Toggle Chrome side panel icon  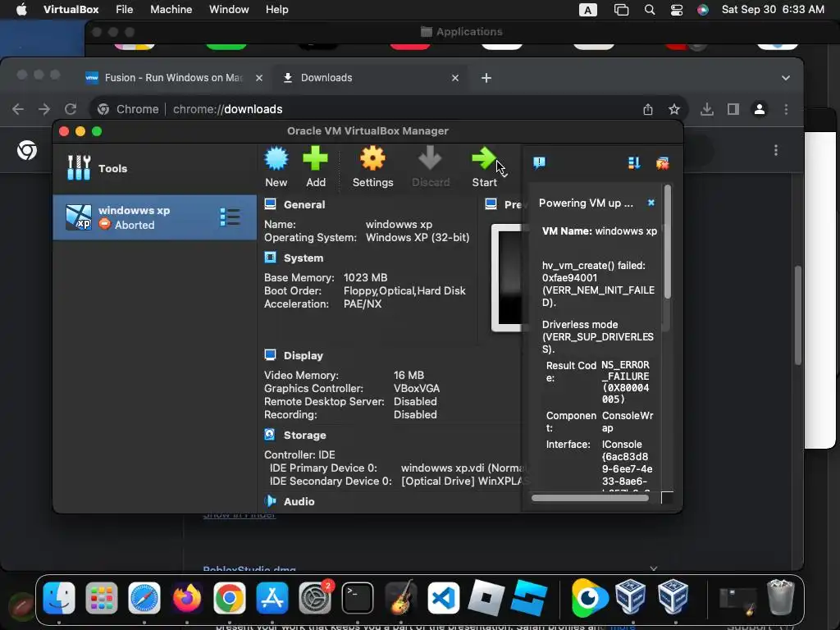coord(733,110)
